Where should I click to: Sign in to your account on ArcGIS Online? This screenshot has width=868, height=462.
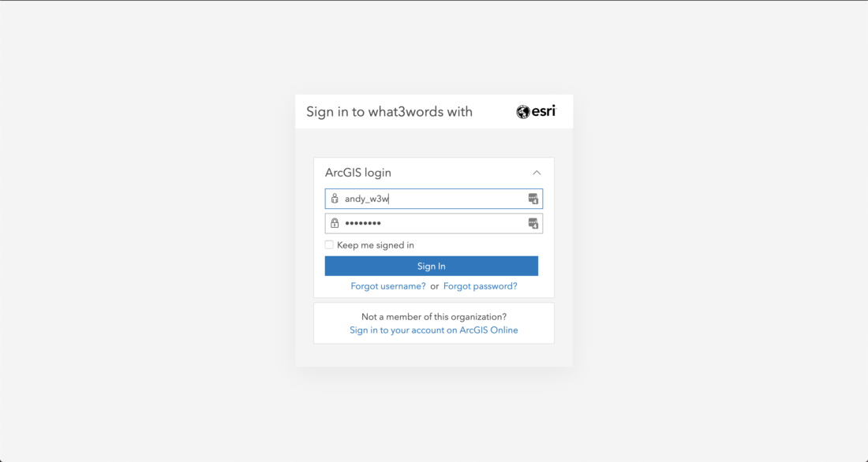click(x=433, y=330)
